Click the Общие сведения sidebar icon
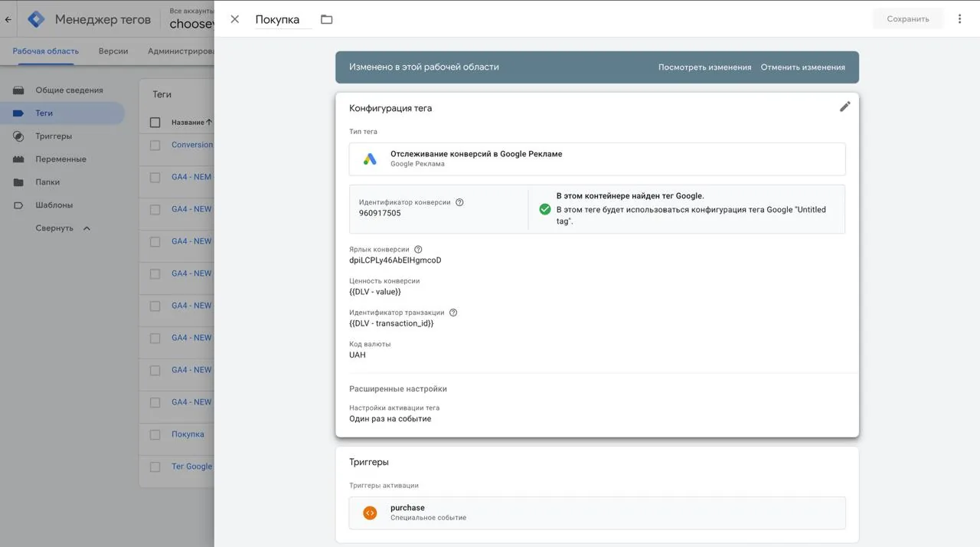This screenshot has width=980, height=547. tap(18, 90)
